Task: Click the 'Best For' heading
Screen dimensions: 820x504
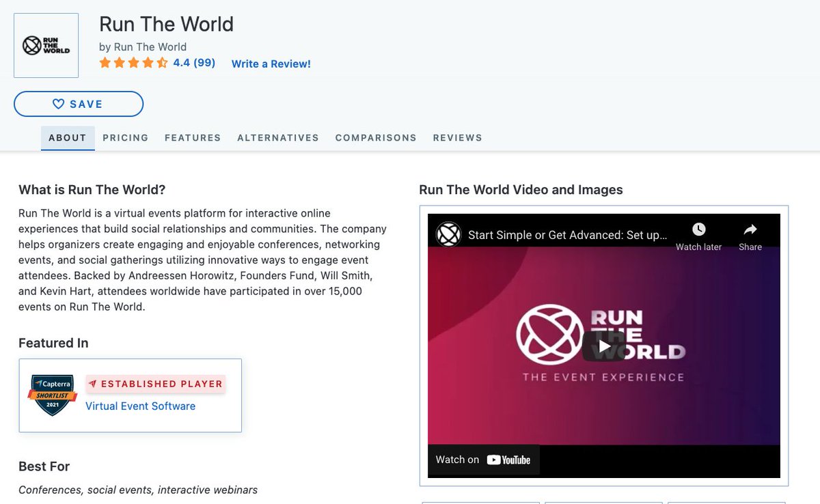Action: pos(44,466)
